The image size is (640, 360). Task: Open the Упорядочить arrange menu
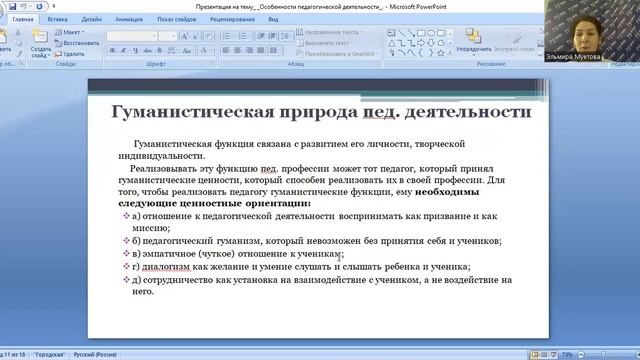click(473, 42)
